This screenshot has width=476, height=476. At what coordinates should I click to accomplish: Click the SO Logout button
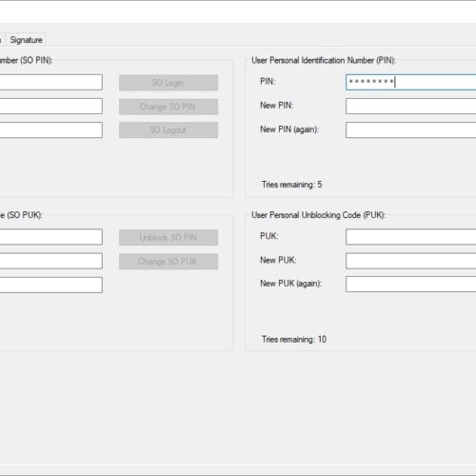pyautogui.click(x=169, y=130)
